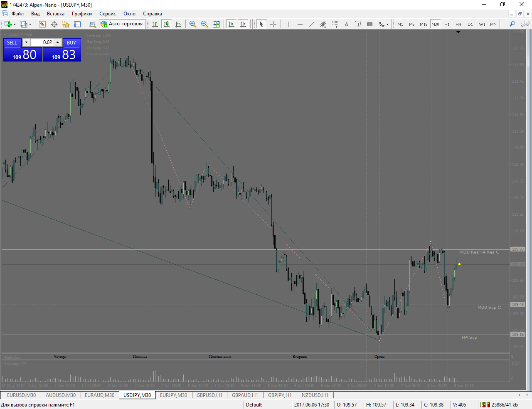Viewport: 532px width, 409px height.
Task: Open the Market Watch window icon
Action: tap(42, 24)
